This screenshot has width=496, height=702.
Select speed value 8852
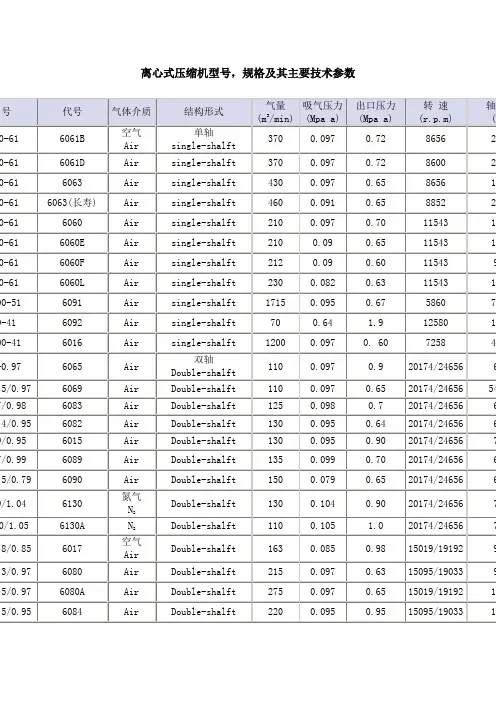436,203
